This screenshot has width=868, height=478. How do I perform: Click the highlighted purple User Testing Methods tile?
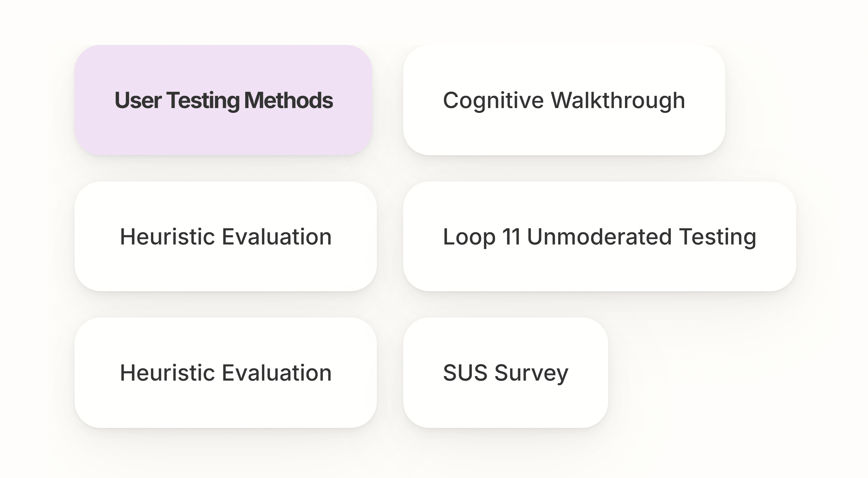pos(223,100)
